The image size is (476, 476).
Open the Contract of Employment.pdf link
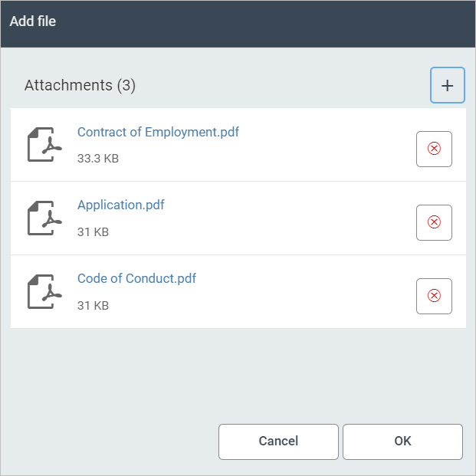coord(158,132)
